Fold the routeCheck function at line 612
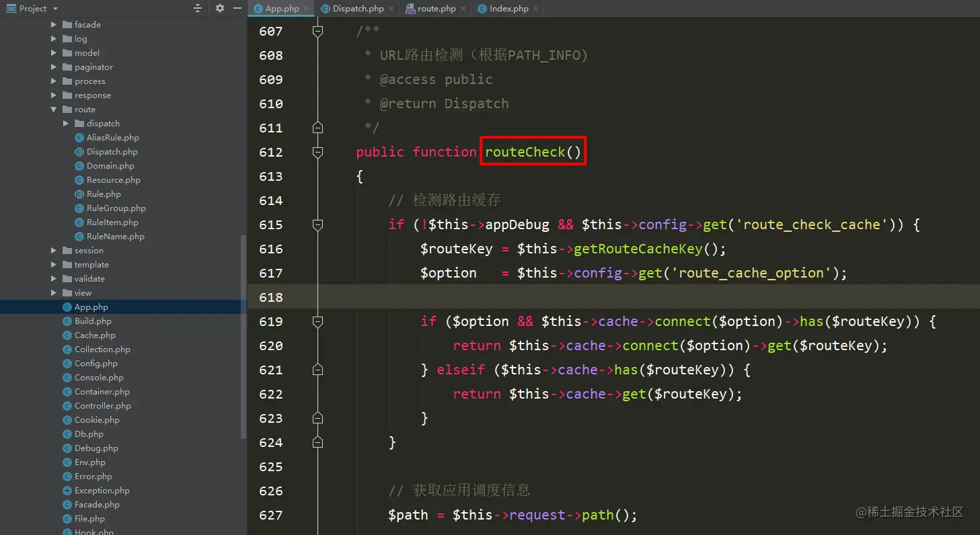The height and width of the screenshot is (535, 980). (318, 152)
